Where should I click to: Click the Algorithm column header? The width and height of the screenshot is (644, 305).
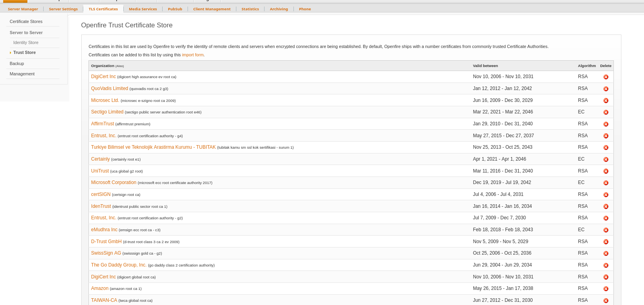tap(587, 66)
